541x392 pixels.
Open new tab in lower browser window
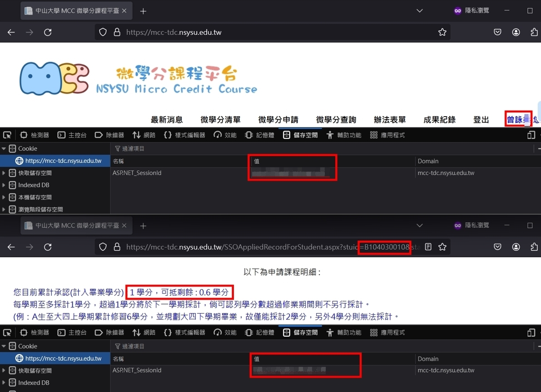point(143,226)
